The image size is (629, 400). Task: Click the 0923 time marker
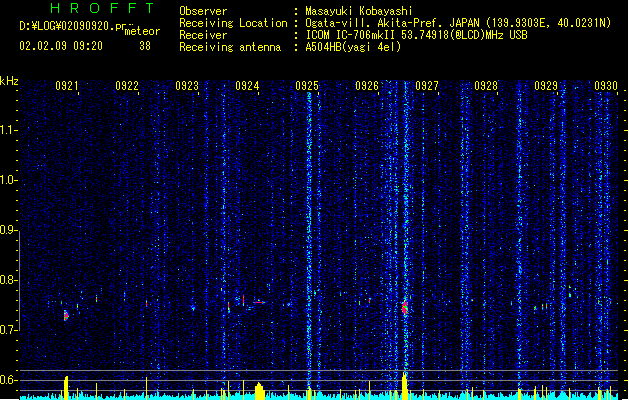click(x=187, y=86)
